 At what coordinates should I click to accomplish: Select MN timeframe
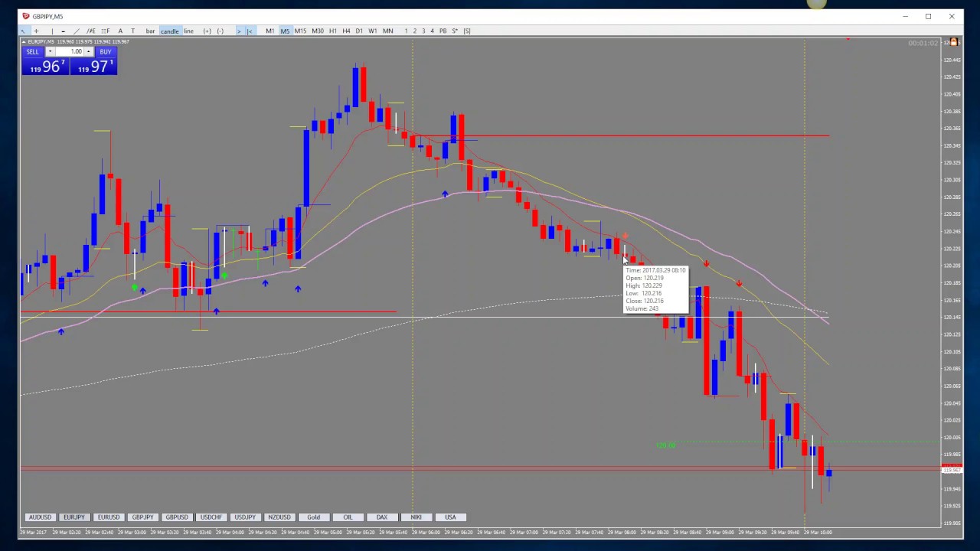click(x=388, y=31)
